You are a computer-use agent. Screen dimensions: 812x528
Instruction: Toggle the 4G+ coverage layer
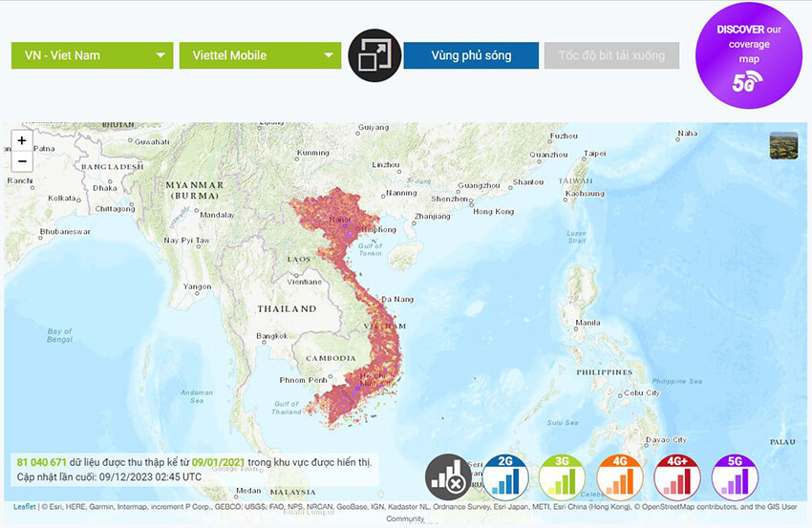click(x=676, y=475)
